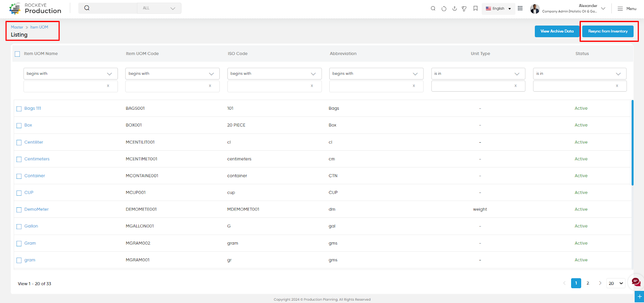Click the Rockeye Production logo

tap(35, 8)
